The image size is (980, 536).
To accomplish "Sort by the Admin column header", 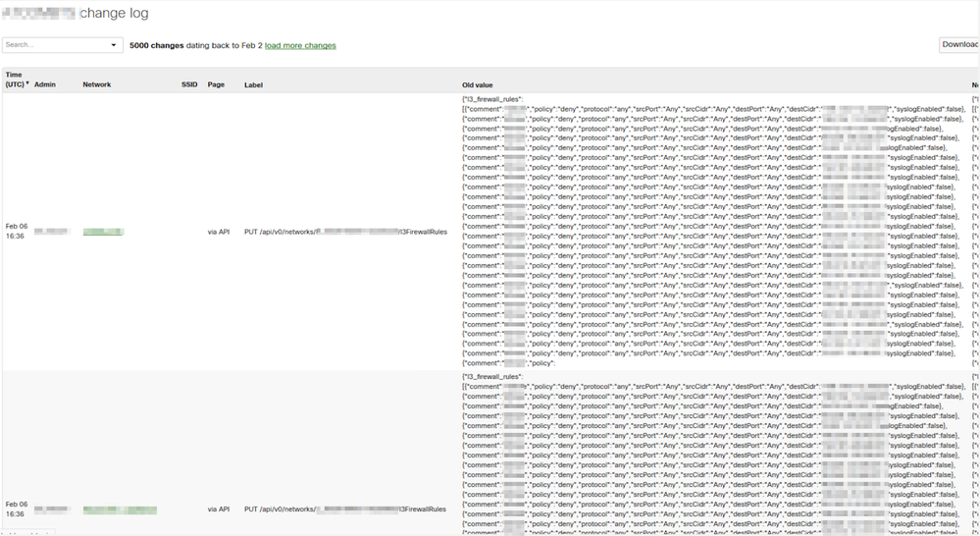I will click(x=45, y=84).
